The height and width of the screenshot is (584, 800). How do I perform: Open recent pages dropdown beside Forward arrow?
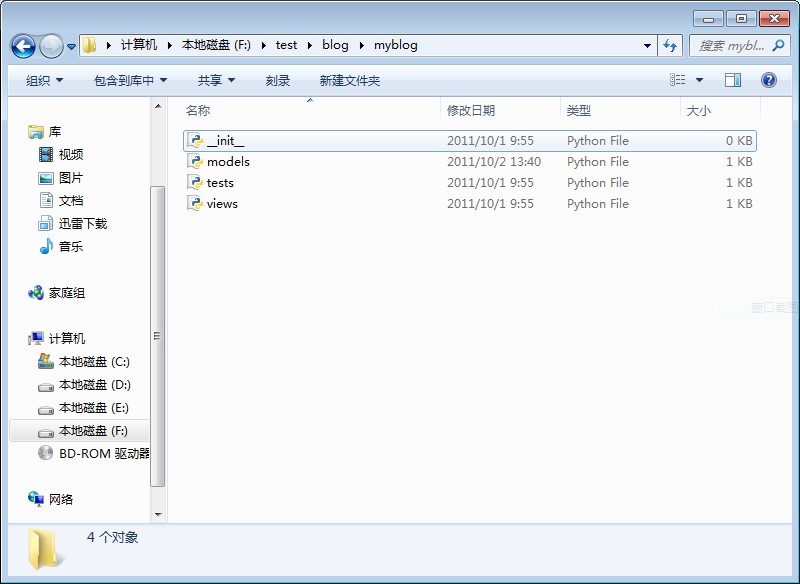[71, 46]
